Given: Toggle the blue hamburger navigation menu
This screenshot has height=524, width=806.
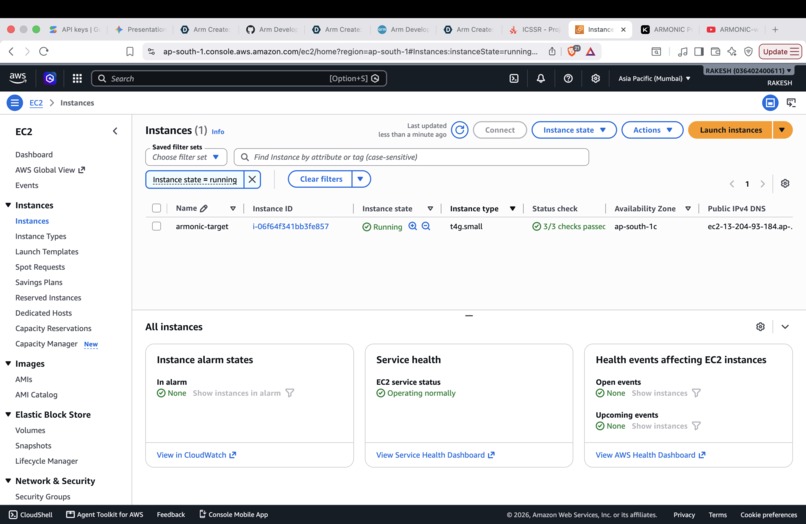Looking at the screenshot, I should (15, 103).
